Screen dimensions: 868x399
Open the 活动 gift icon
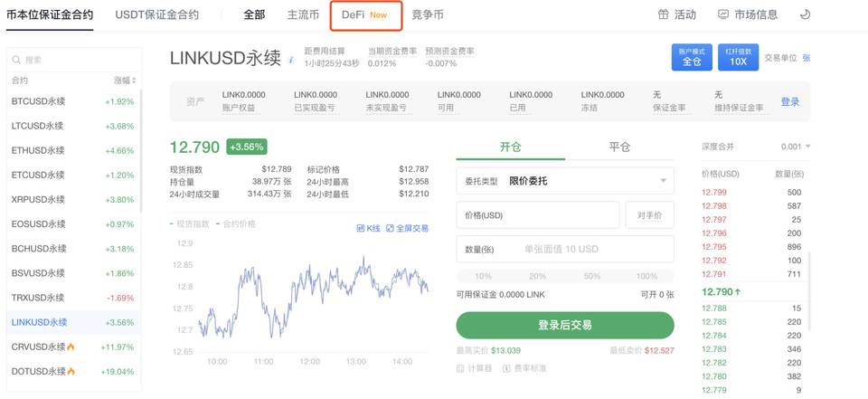[x=663, y=15]
